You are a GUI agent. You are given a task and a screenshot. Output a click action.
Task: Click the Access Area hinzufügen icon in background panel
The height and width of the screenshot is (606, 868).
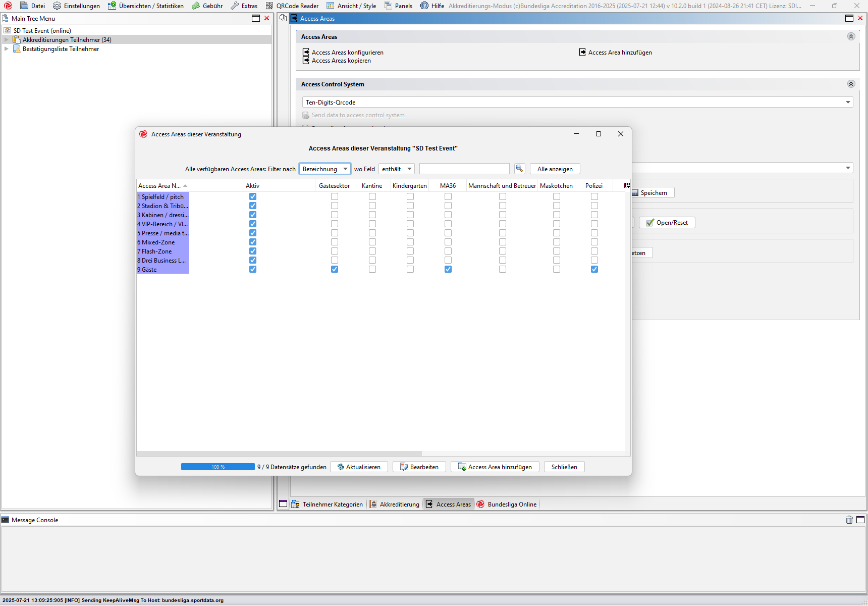(582, 52)
